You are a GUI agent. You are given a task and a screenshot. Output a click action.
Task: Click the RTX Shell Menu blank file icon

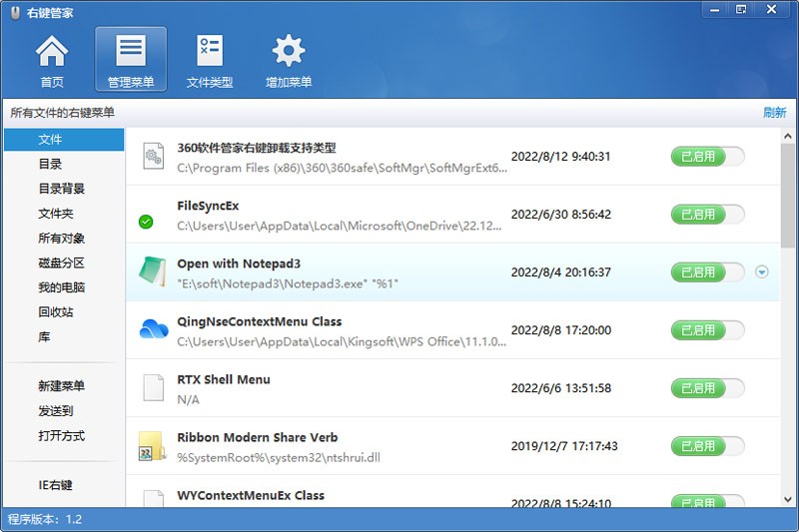(153, 388)
